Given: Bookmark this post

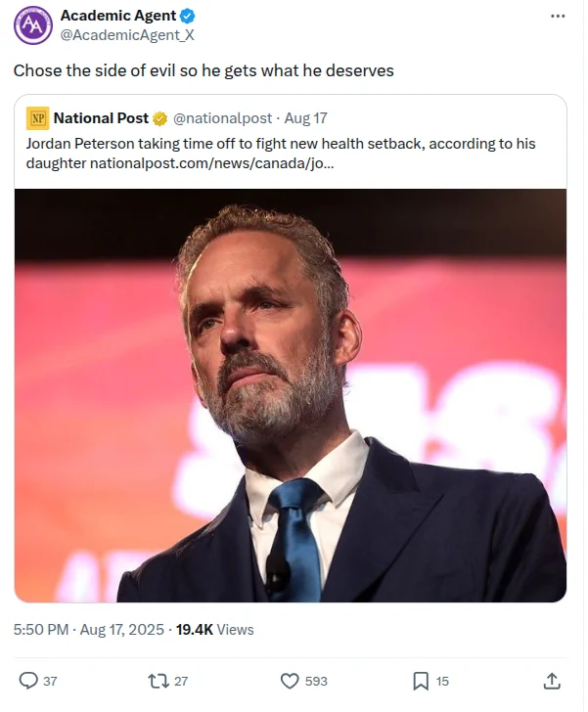Looking at the screenshot, I should (x=421, y=681).
